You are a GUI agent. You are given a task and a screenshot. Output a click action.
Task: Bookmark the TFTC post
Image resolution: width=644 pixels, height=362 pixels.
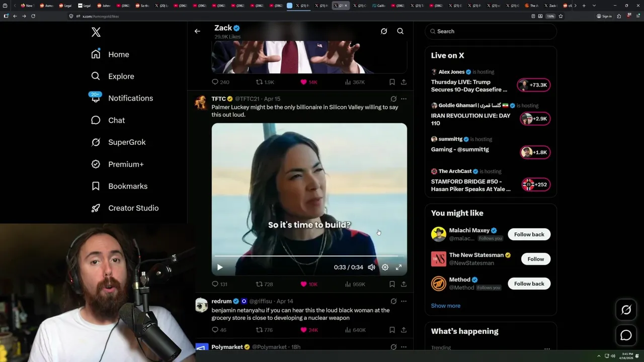392,284
